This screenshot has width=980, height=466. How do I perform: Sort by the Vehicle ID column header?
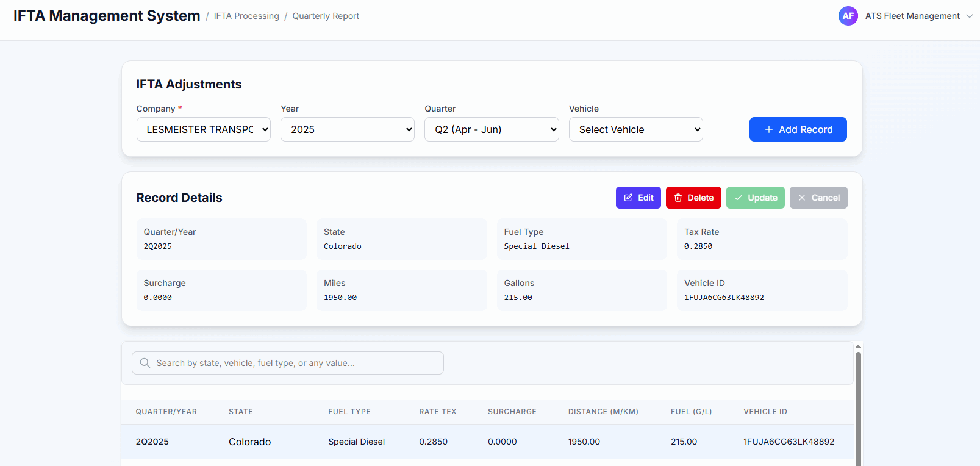pyautogui.click(x=765, y=412)
